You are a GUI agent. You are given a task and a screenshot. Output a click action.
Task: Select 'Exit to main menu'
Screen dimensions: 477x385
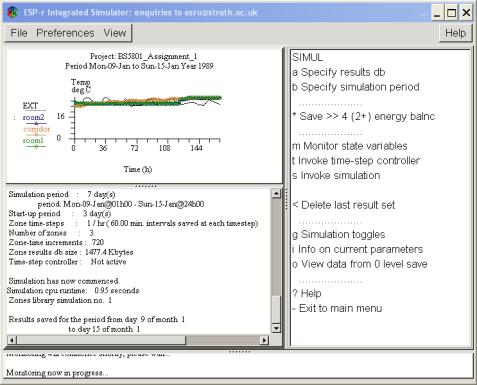(337, 308)
